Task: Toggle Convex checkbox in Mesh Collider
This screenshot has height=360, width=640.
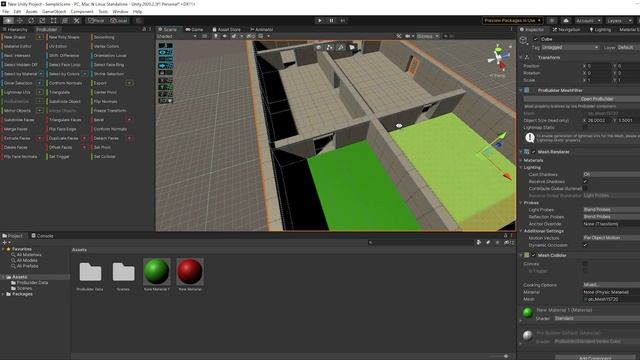Action: tap(585, 264)
